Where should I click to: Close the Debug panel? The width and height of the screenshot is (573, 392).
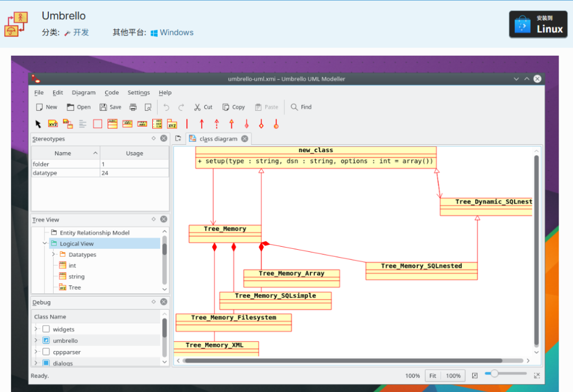(x=164, y=301)
